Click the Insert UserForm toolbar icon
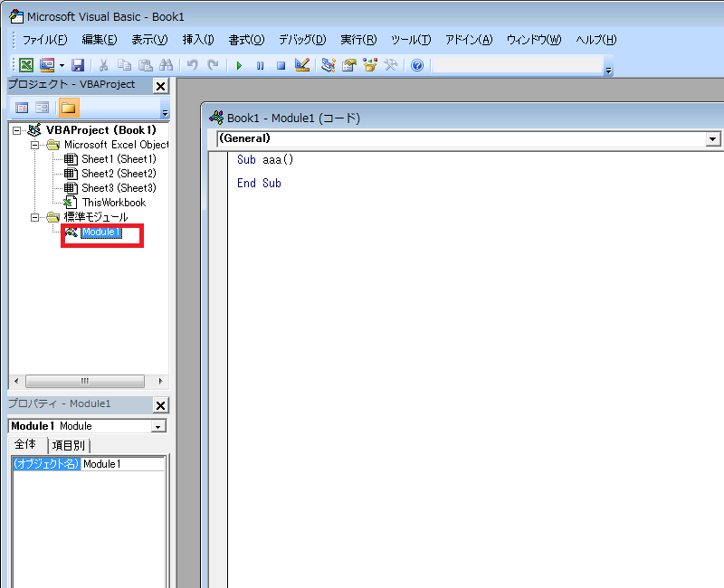This screenshot has width=724, height=588. click(x=47, y=65)
